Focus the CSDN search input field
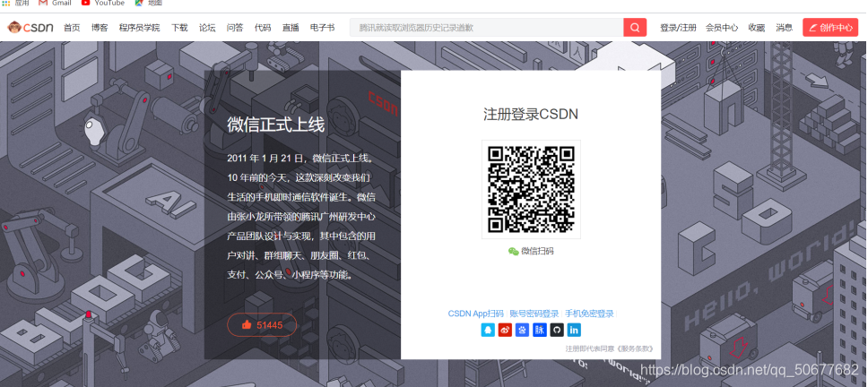The height and width of the screenshot is (387, 868). pos(487,27)
